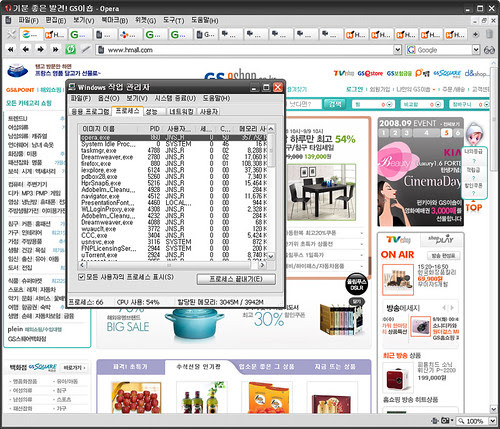500x429 pixels.
Task: Open Opera's 편집(E) menu
Action: (56, 20)
